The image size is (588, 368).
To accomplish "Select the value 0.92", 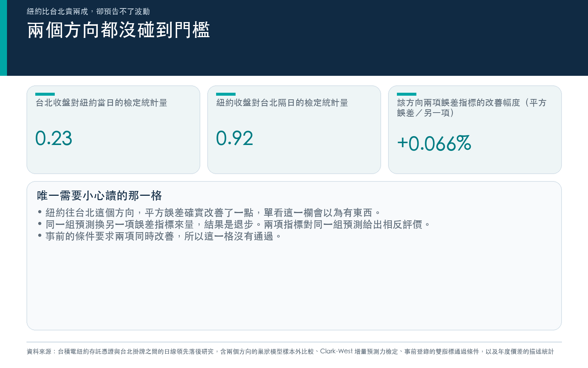I will (x=234, y=138).
